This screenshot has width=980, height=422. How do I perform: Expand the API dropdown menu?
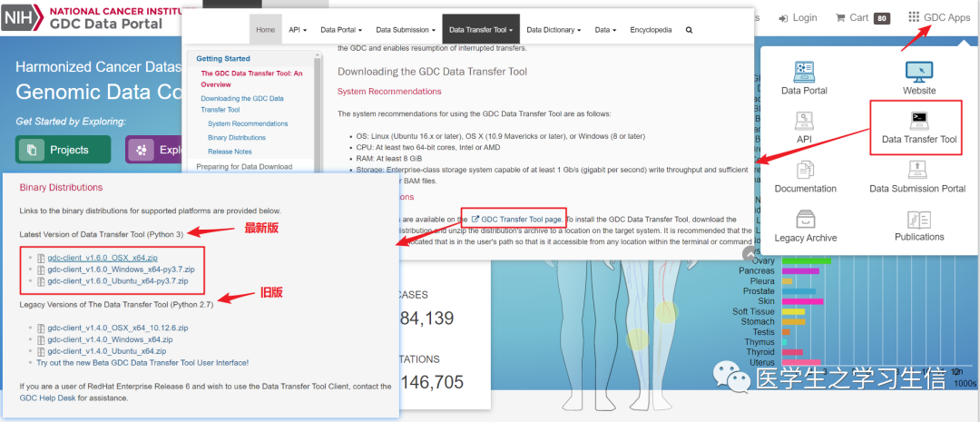[298, 29]
